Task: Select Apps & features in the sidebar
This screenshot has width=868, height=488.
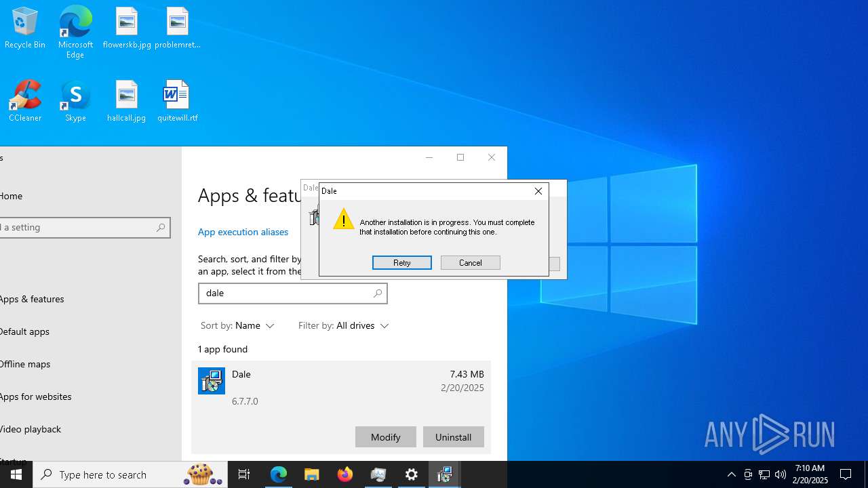Action: tap(32, 299)
